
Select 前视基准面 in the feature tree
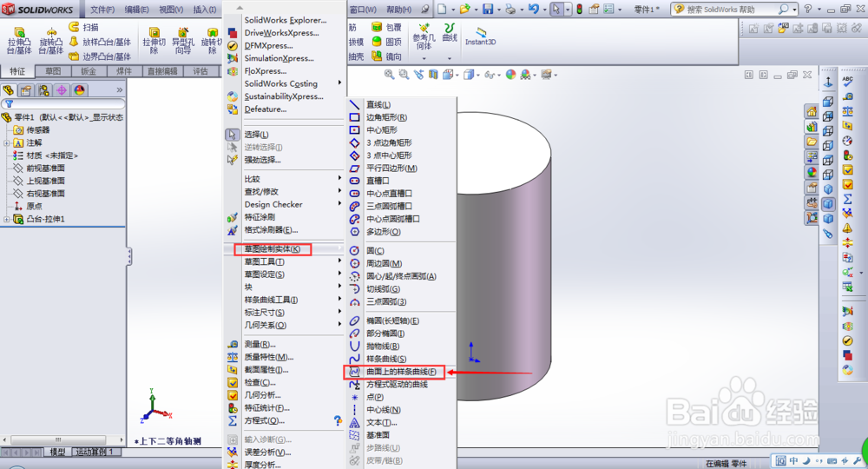(x=45, y=168)
